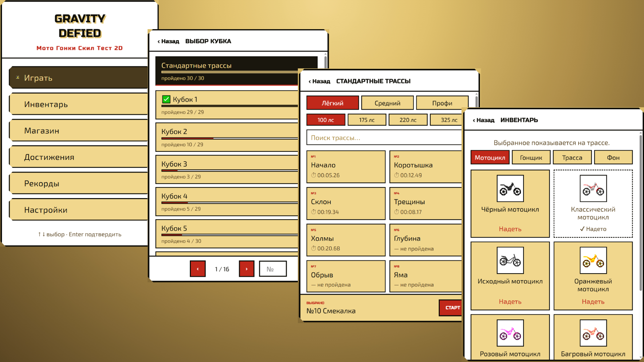Go back from the Инвентарь screen

point(484,120)
